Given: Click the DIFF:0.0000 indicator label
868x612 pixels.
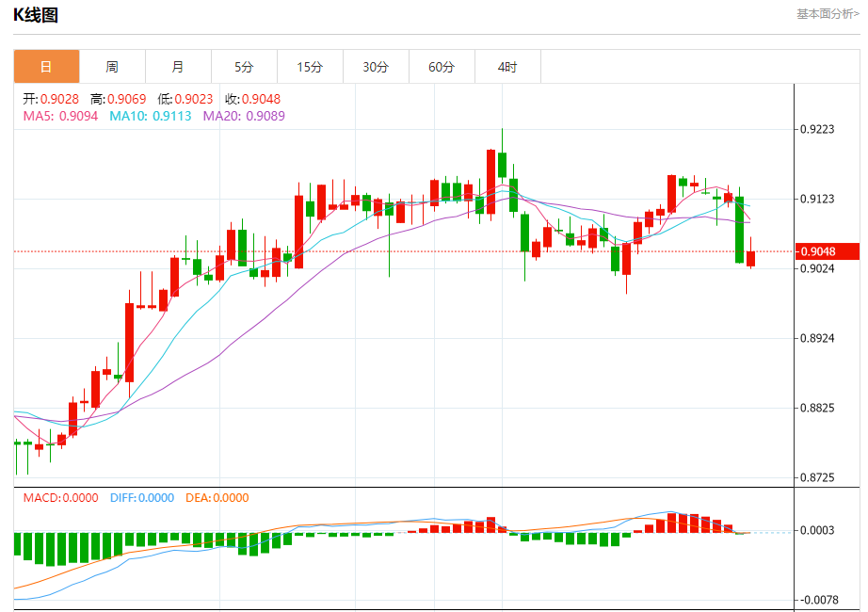Looking at the screenshot, I should (142, 498).
